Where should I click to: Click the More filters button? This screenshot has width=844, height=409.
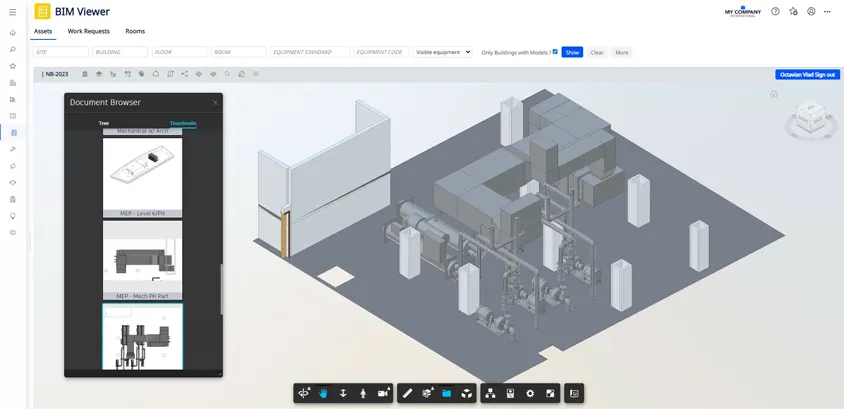pos(622,52)
